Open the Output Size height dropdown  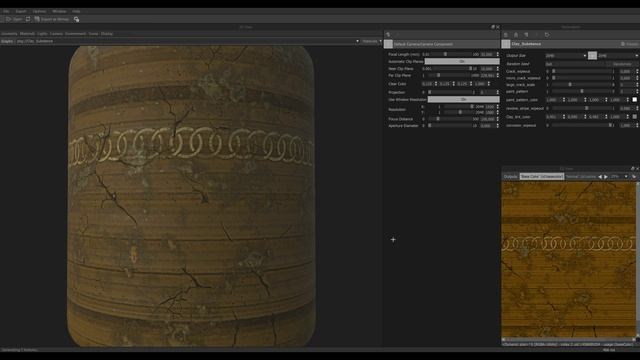point(618,56)
